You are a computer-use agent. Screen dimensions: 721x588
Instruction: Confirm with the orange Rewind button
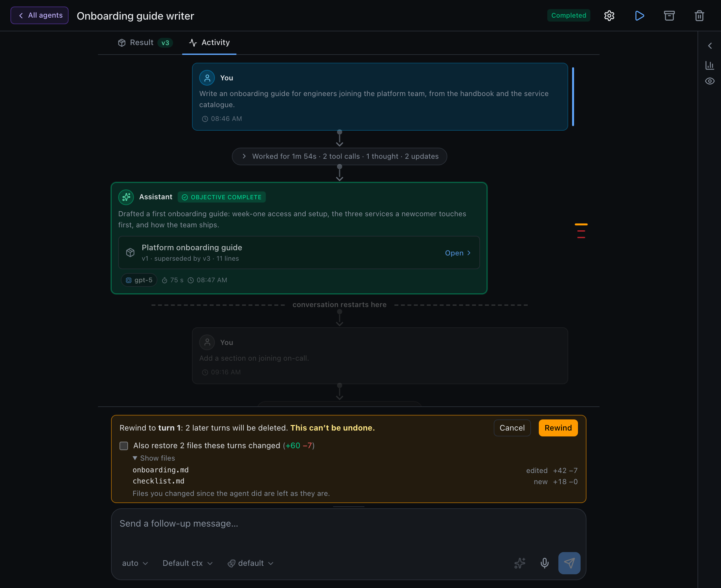[558, 428]
